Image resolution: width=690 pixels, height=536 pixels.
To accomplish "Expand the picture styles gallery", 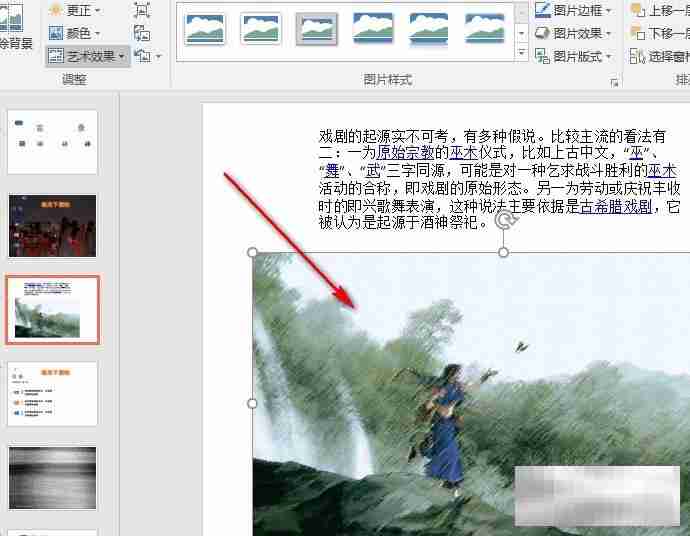I will click(521, 53).
